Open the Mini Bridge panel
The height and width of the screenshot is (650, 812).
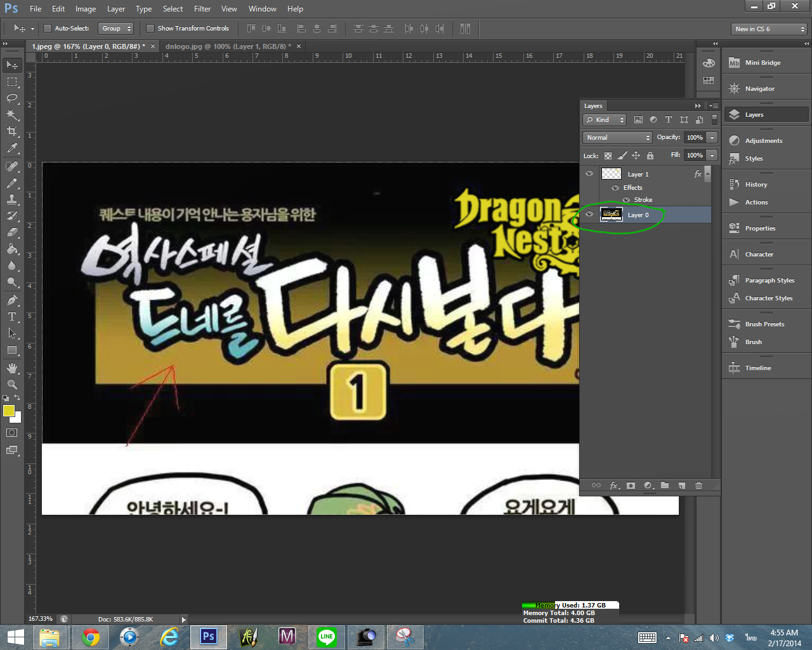(x=766, y=63)
